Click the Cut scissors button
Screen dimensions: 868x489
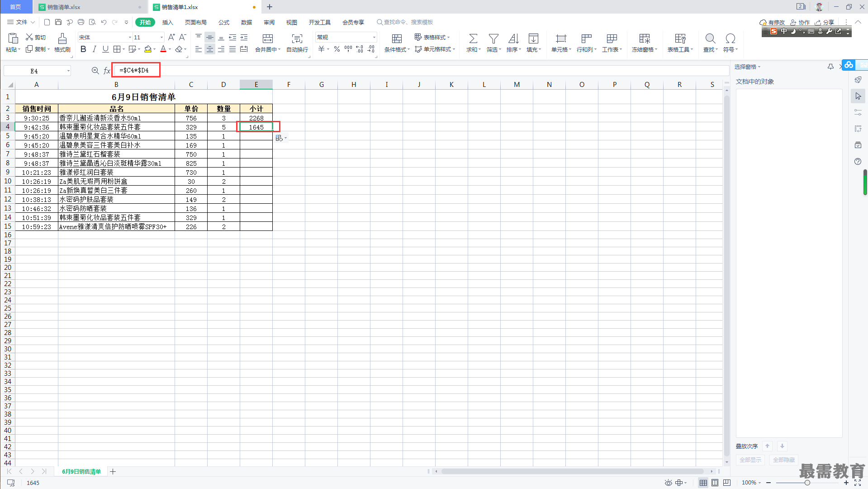coord(36,37)
